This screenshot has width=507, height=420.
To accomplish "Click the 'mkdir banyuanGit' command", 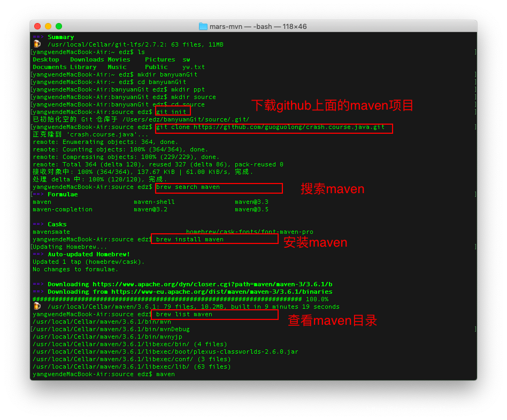I will 167,74.
